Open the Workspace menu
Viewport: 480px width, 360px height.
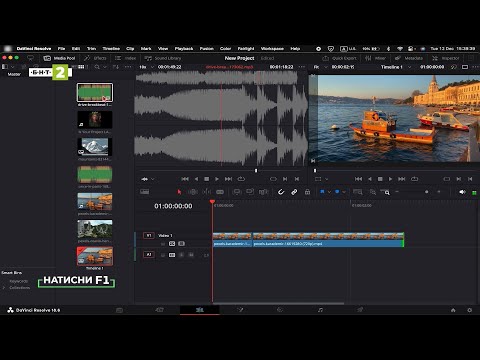272,49
